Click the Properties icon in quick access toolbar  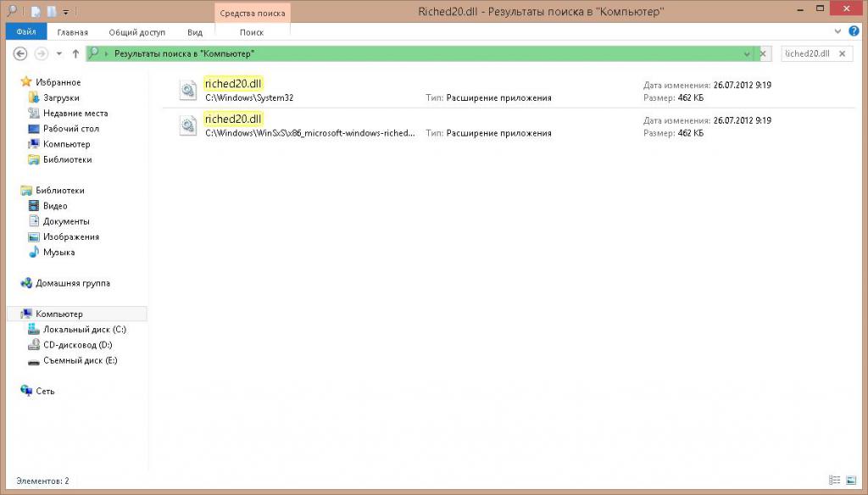click(35, 11)
